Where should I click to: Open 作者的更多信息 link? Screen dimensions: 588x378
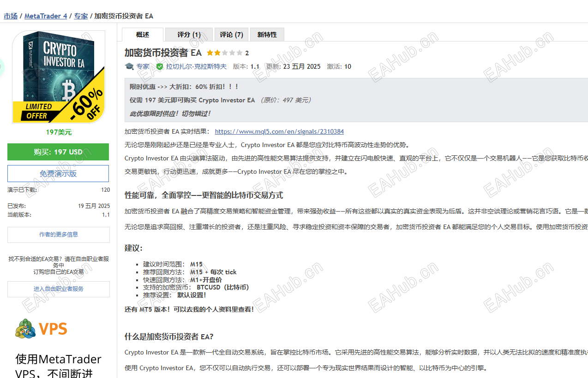[59, 235]
